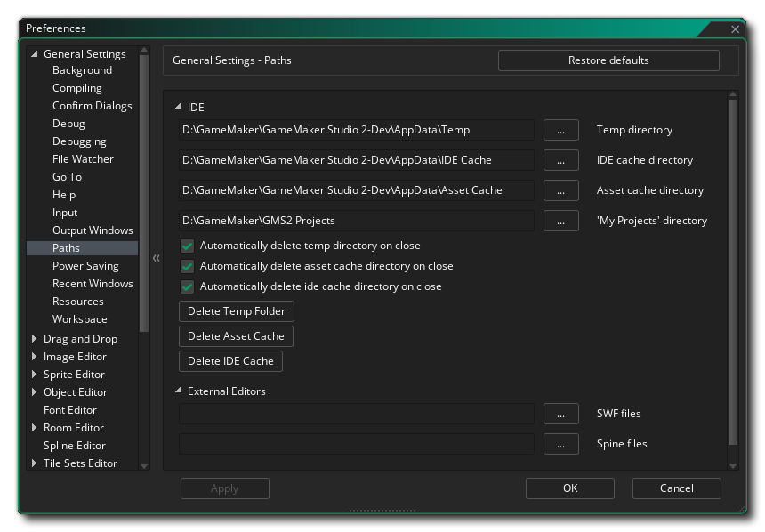Close the Preferences dialog
Image resolution: width=765 pixels, height=532 pixels.
click(x=735, y=29)
